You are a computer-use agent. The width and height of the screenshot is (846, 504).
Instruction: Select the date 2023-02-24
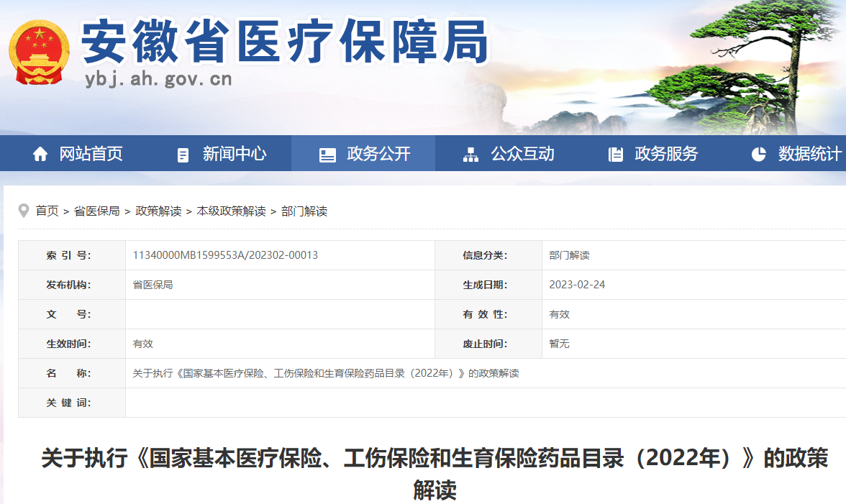[577, 285]
